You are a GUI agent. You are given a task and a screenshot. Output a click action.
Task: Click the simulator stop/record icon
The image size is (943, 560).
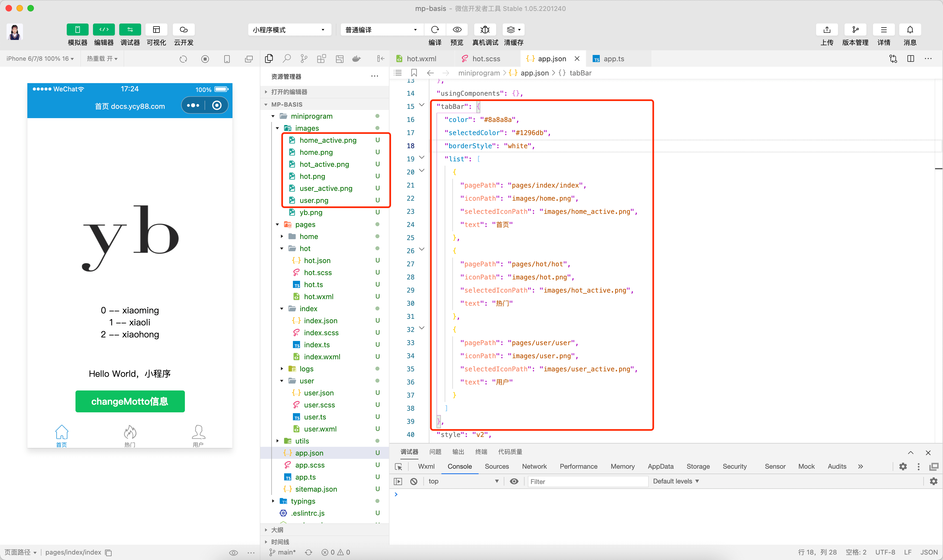point(205,59)
